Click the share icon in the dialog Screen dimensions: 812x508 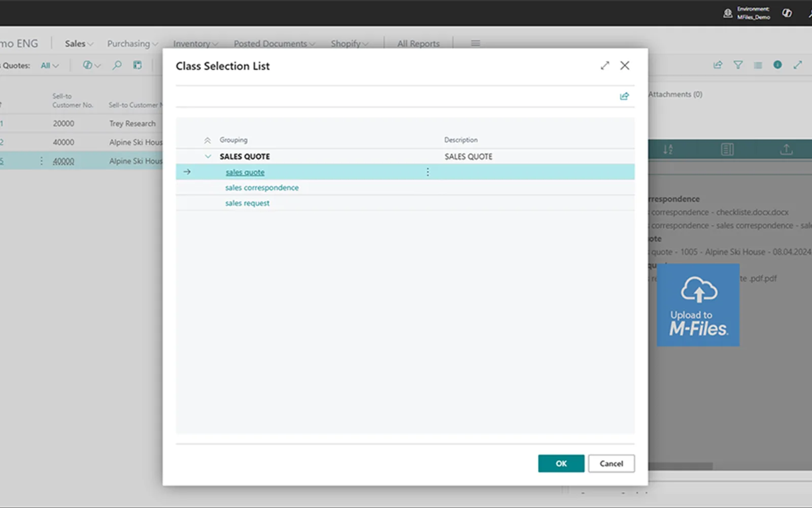point(624,96)
